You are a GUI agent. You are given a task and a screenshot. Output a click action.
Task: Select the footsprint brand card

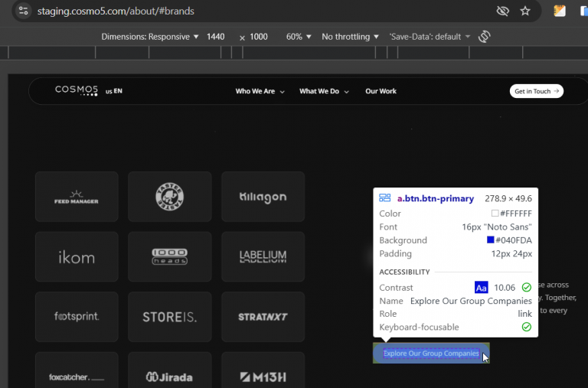77,317
